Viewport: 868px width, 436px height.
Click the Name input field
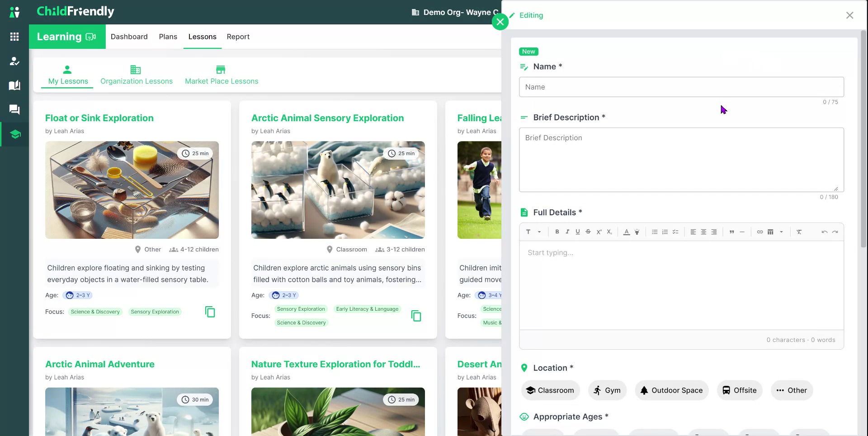pos(681,87)
